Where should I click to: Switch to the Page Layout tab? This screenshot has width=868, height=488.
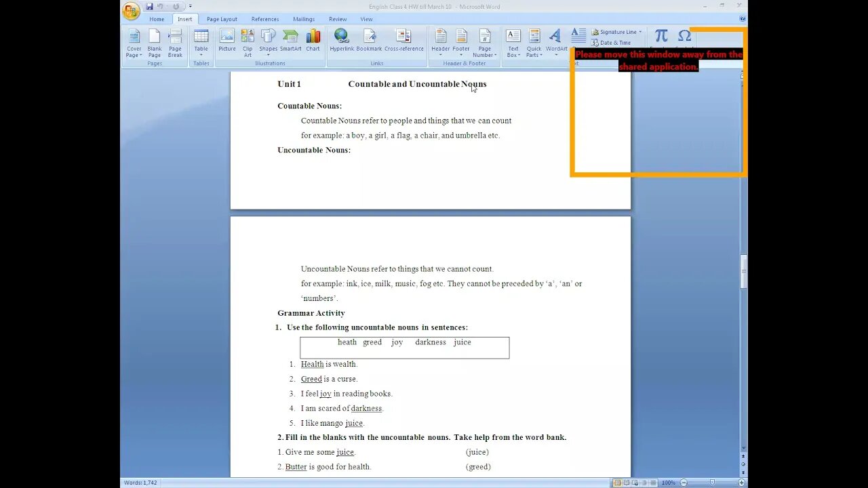(x=222, y=19)
